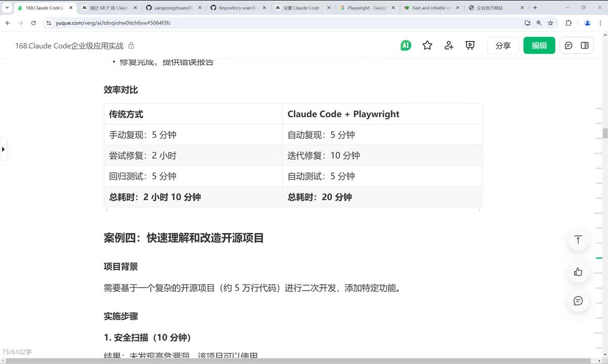
Task: Click the zoom magnifier icon in address bar
Action: point(539,23)
